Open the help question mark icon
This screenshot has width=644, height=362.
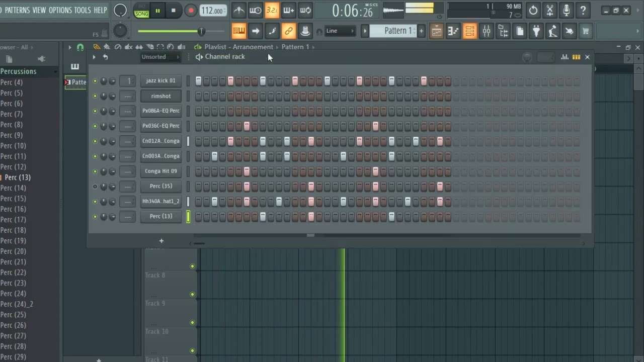point(583,10)
